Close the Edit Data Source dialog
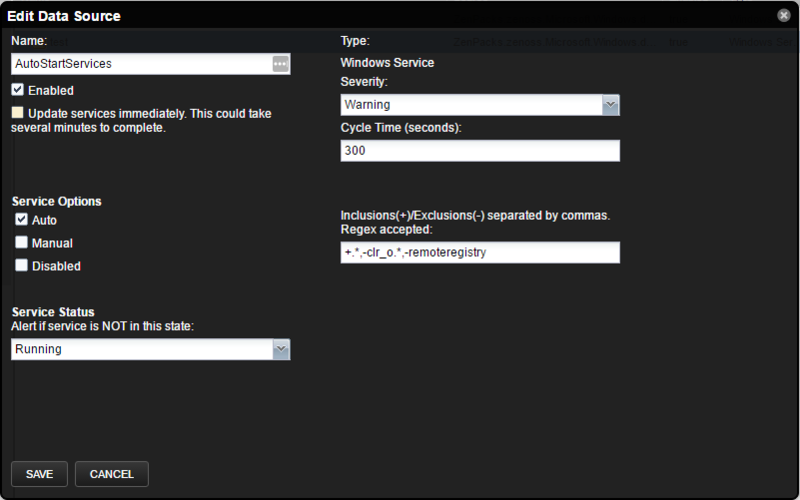The width and height of the screenshot is (800, 500). 784,15
